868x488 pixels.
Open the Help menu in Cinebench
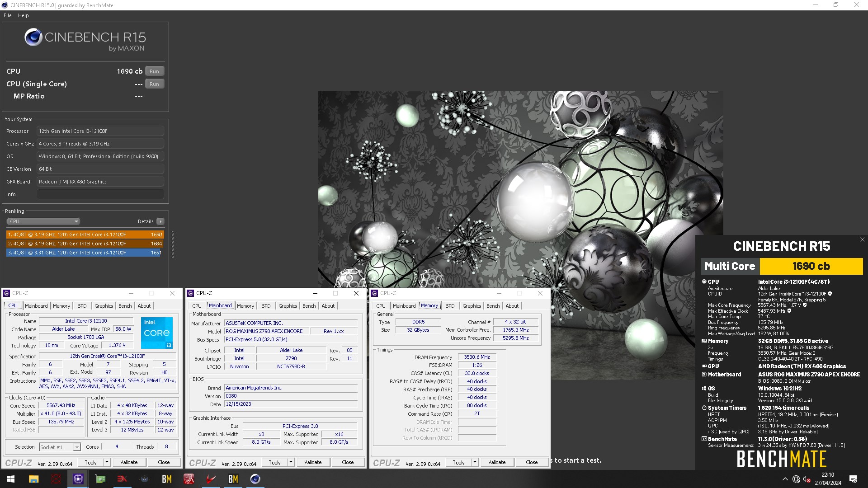click(x=24, y=15)
